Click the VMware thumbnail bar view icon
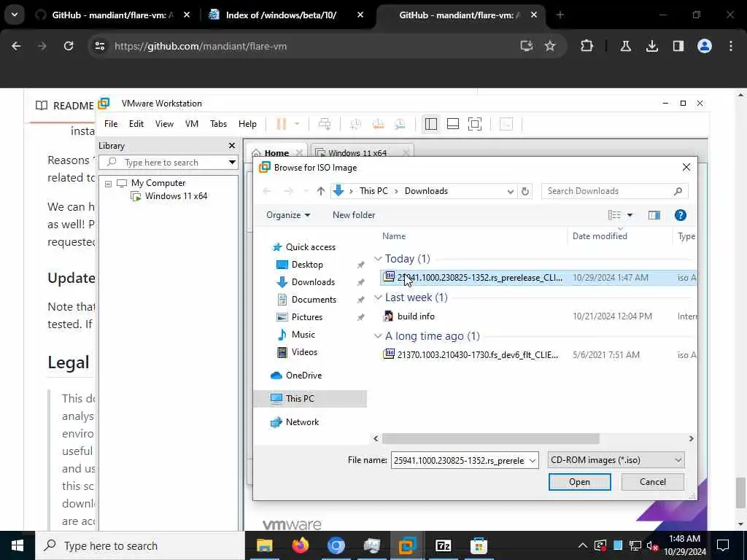This screenshot has width=747, height=560. [452, 124]
